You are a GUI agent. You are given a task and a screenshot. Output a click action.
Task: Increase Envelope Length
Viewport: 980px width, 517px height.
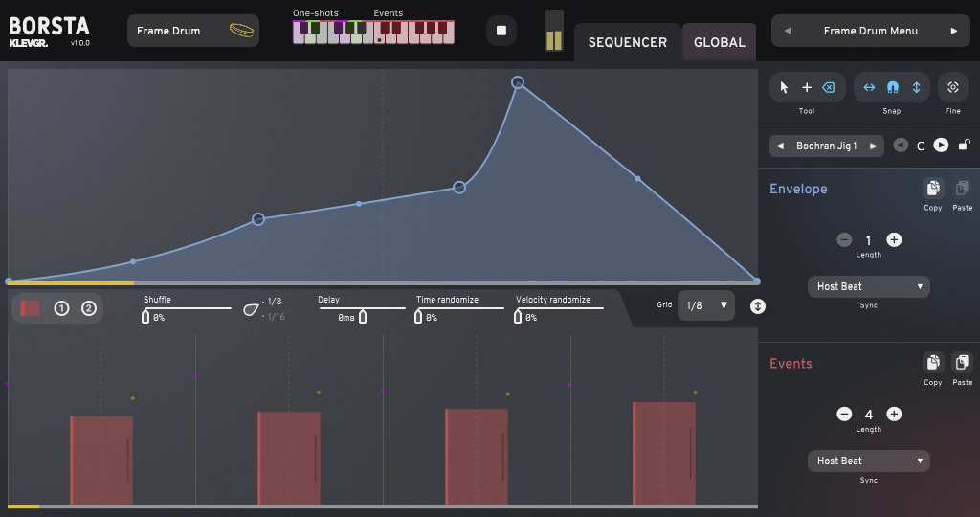click(x=894, y=239)
